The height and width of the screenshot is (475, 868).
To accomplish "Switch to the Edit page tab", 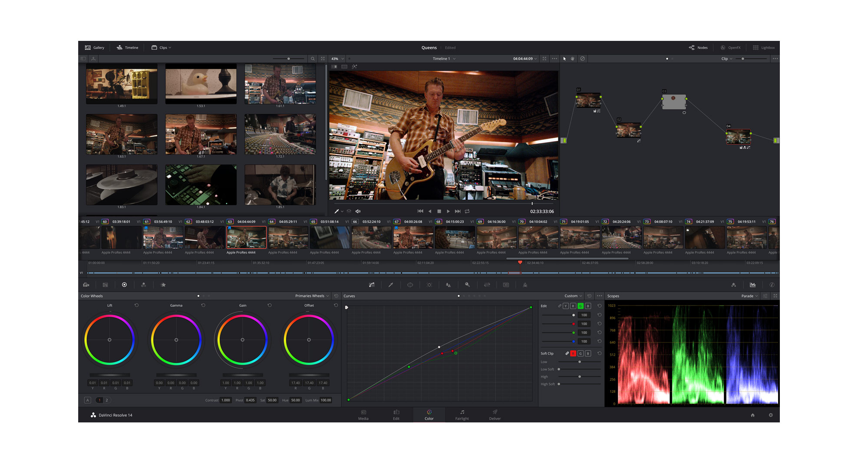I will [x=396, y=415].
